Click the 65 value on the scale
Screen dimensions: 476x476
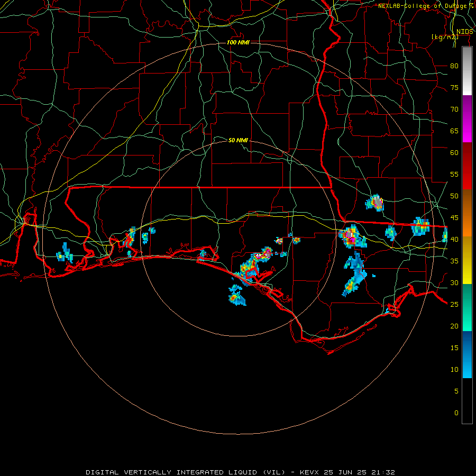tap(454, 131)
